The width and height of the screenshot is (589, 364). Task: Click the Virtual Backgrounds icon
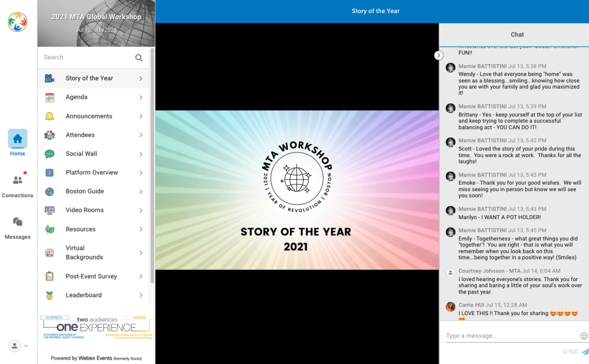49,253
